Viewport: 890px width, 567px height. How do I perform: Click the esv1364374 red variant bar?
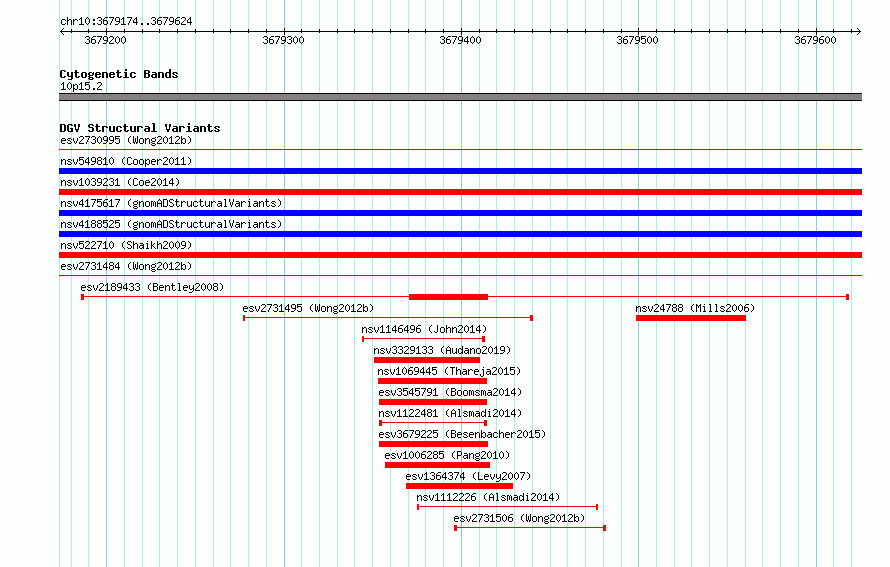[x=459, y=486]
